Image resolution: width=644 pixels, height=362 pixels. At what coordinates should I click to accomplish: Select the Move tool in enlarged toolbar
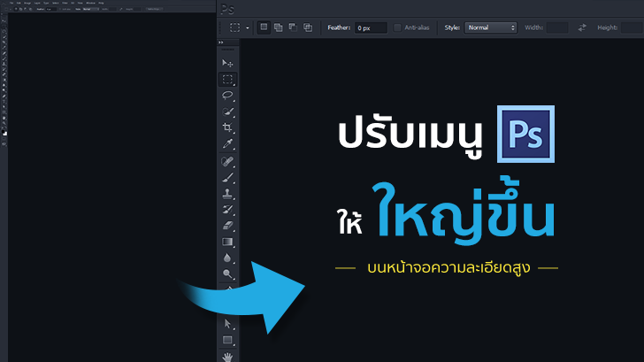[x=227, y=63]
